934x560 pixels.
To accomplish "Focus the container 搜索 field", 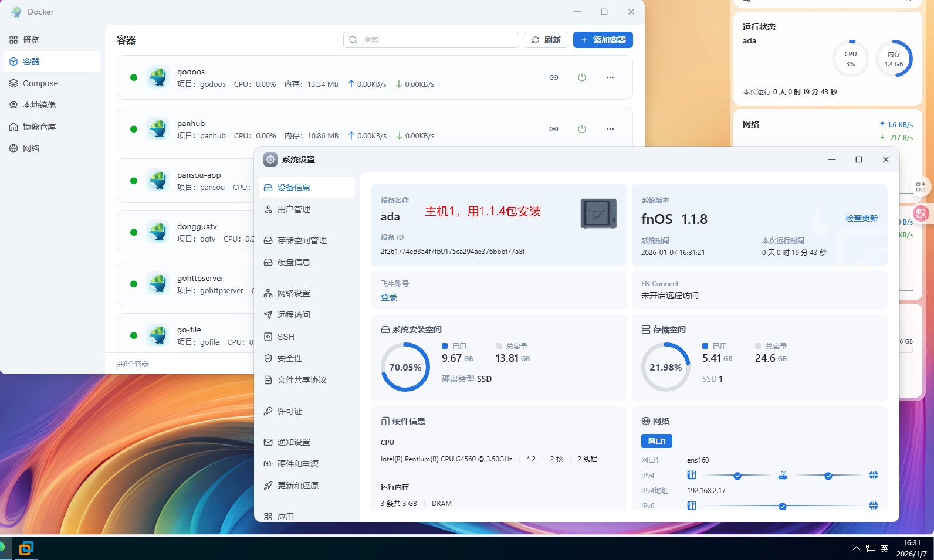I will [x=431, y=40].
